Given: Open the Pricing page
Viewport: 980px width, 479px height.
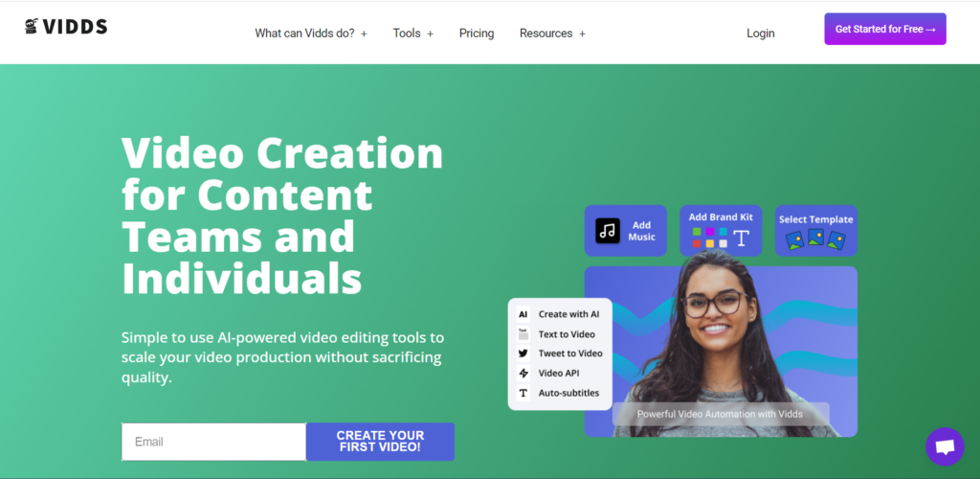Looking at the screenshot, I should click(x=477, y=34).
